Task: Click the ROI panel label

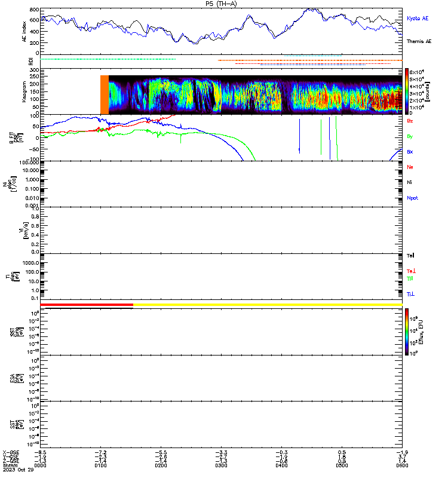Action: (x=31, y=62)
